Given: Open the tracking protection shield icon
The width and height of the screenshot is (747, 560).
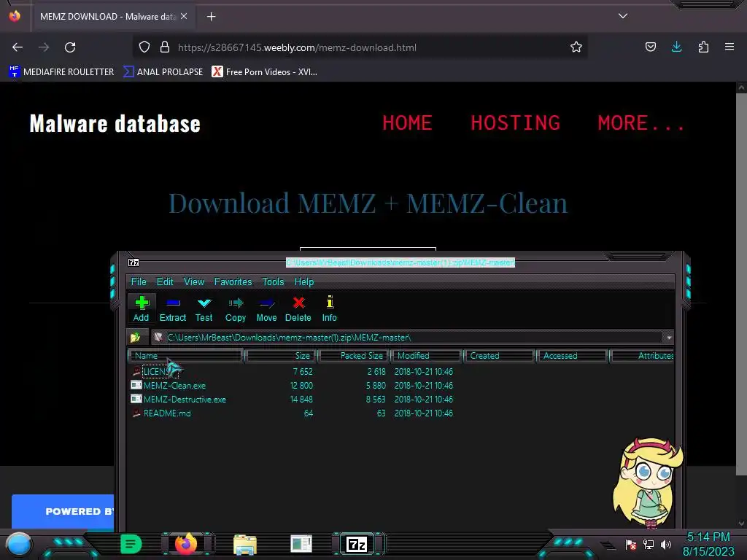Looking at the screenshot, I should pyautogui.click(x=144, y=47).
